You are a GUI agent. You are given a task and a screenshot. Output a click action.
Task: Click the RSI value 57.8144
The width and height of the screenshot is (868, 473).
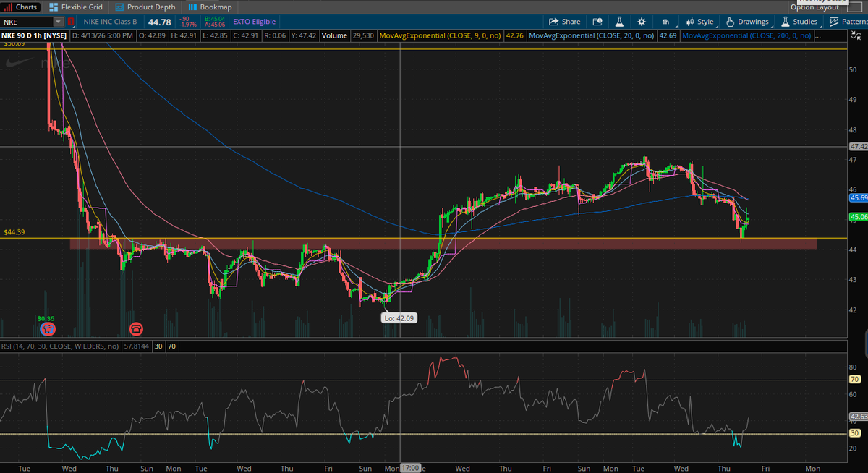click(136, 346)
